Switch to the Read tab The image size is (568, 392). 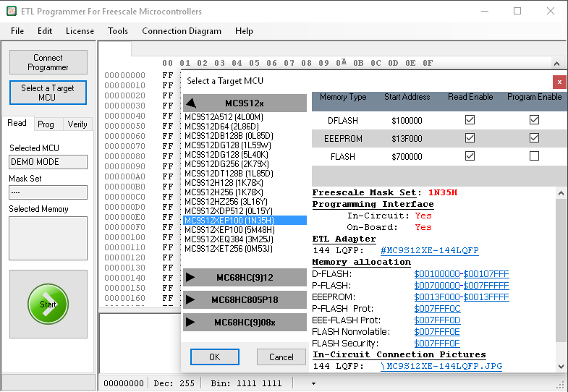[17, 123]
